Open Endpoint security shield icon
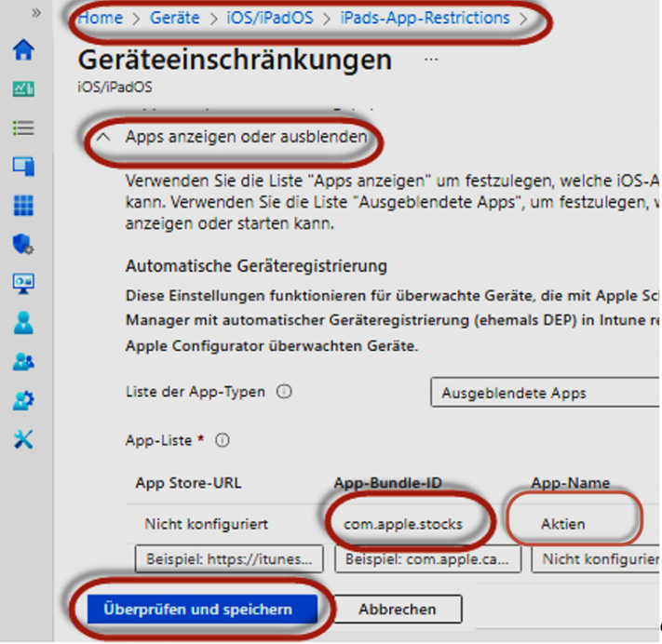This screenshot has height=644, width=662. 23,245
